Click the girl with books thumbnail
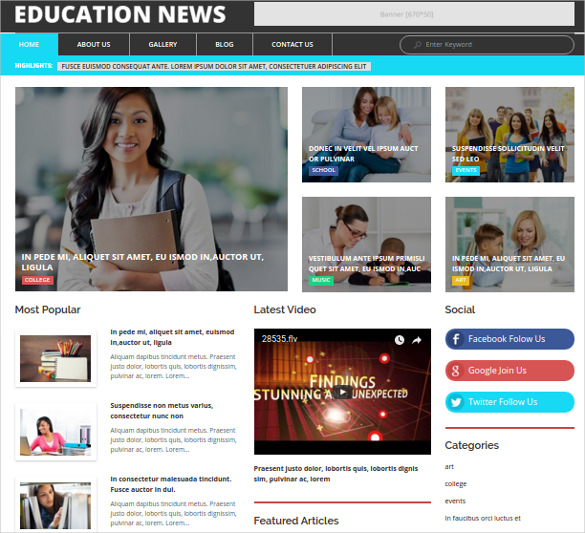585x533 pixels. [x=56, y=505]
